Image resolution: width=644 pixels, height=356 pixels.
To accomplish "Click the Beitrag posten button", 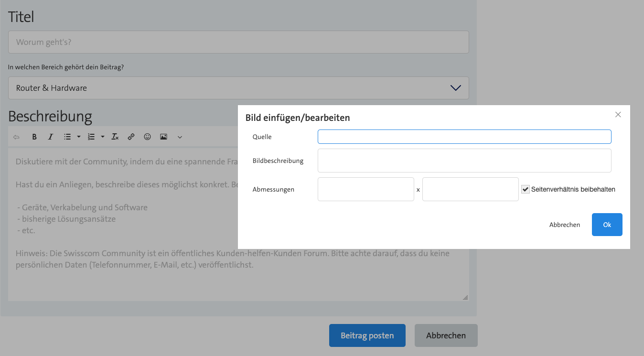I will point(367,335).
